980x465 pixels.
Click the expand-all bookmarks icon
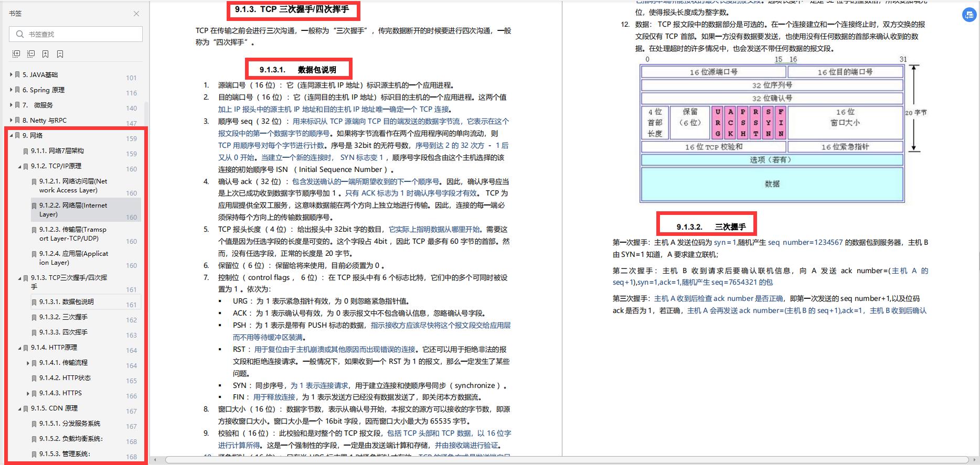(16, 54)
